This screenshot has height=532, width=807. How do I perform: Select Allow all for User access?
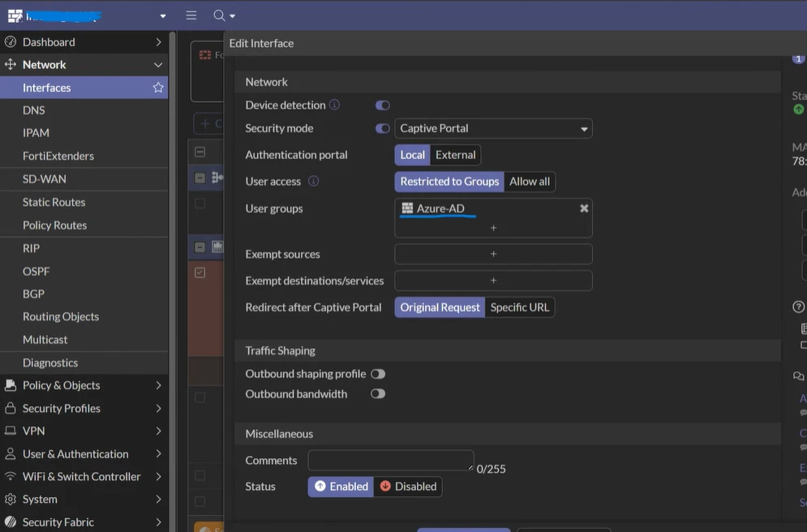pyautogui.click(x=530, y=182)
